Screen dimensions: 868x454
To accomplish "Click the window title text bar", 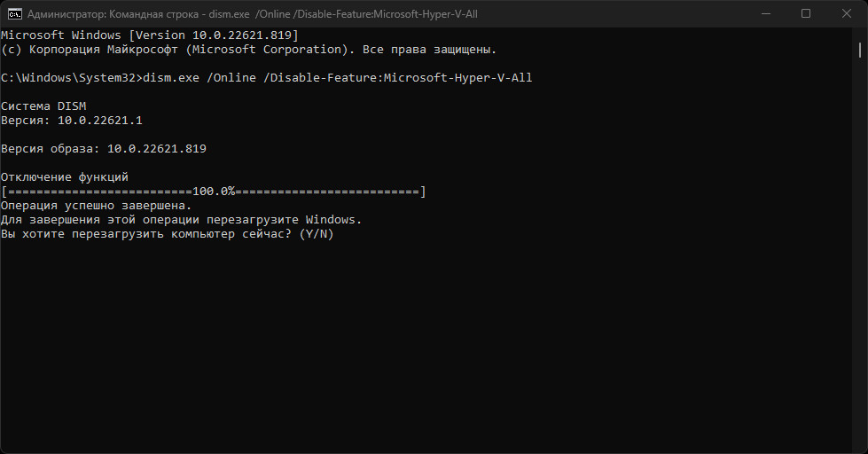I will [x=253, y=14].
